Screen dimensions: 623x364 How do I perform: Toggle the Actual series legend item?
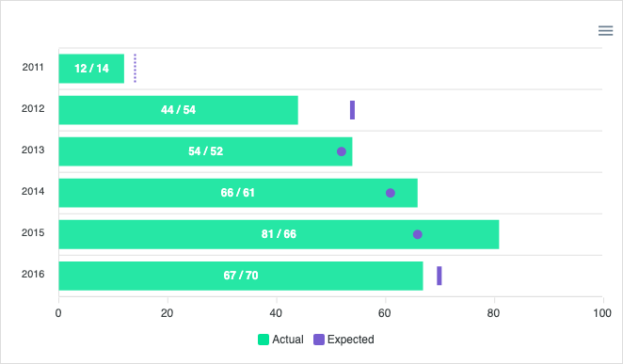[280, 340]
